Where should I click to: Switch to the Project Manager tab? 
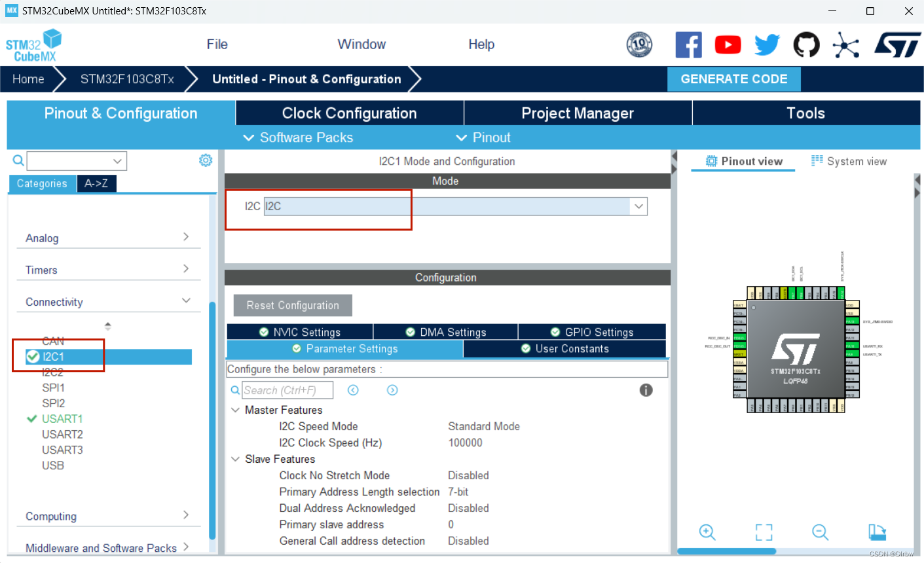[578, 113]
